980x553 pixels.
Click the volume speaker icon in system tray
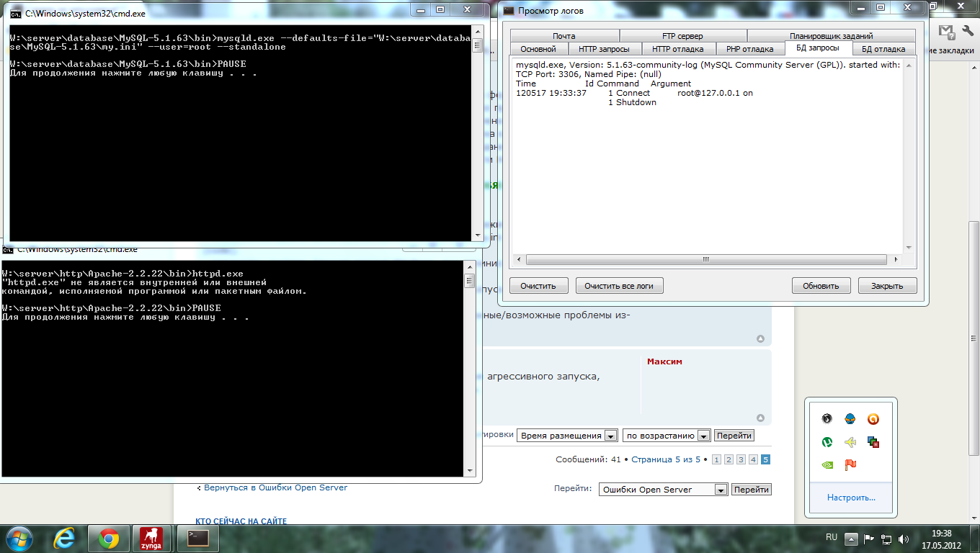point(904,539)
